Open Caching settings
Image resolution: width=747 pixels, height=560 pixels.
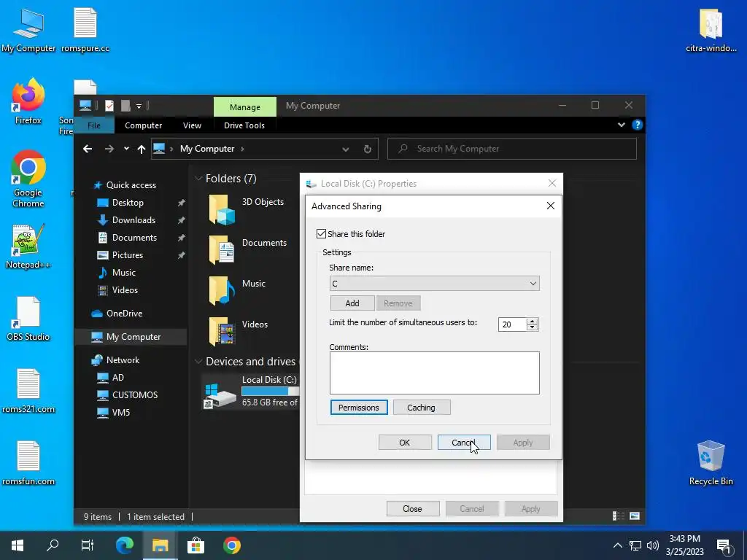click(421, 408)
